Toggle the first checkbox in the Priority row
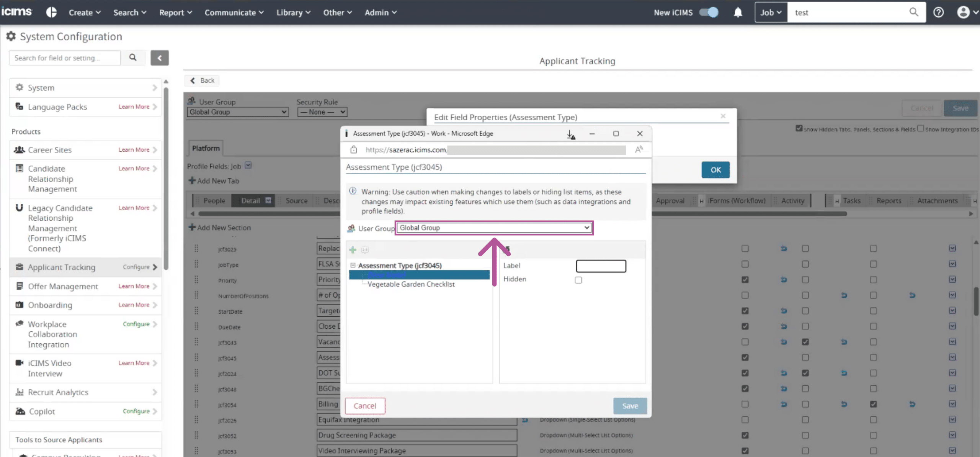980x457 pixels. (x=745, y=280)
